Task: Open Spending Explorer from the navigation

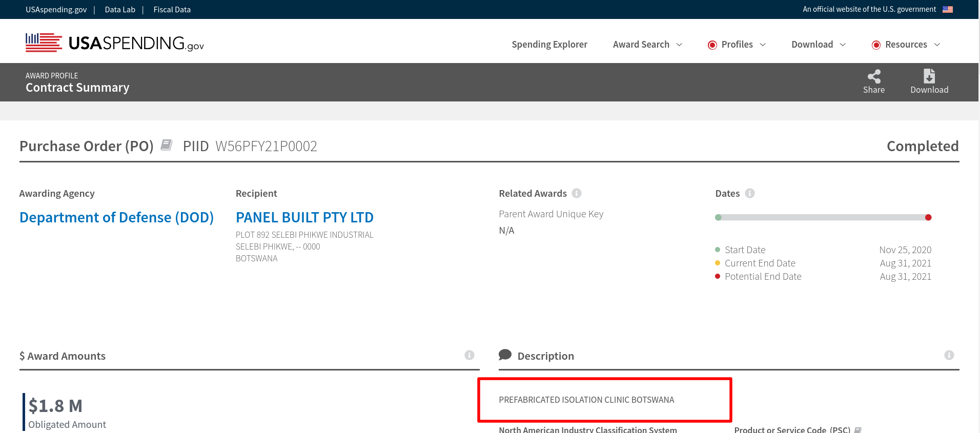Action: pos(549,45)
